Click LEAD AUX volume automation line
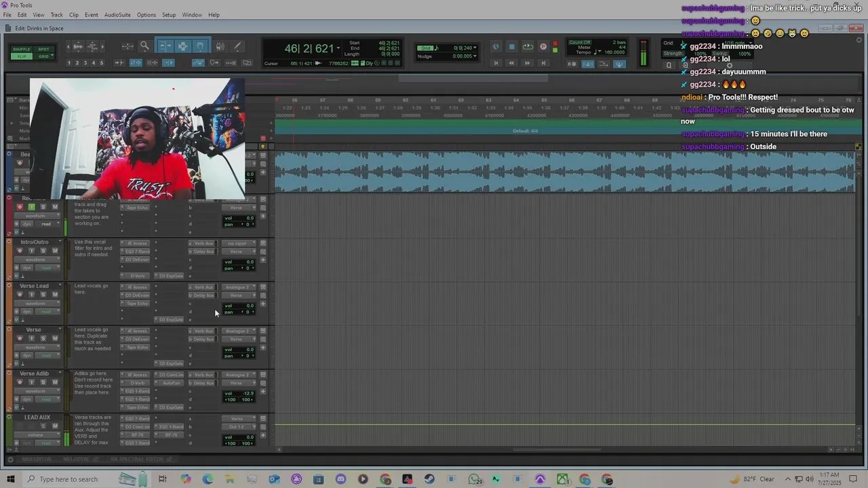The width and height of the screenshot is (868, 488). click(564, 425)
